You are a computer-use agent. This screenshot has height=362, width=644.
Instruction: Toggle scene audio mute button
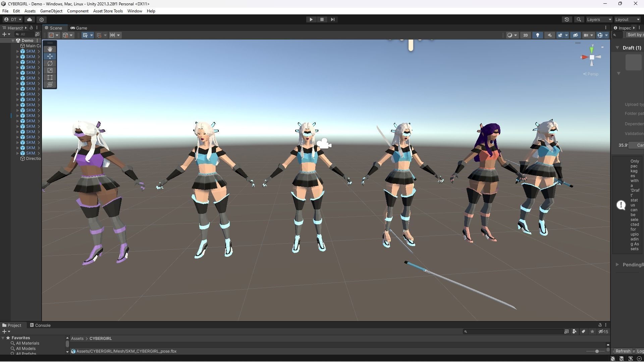pos(550,35)
